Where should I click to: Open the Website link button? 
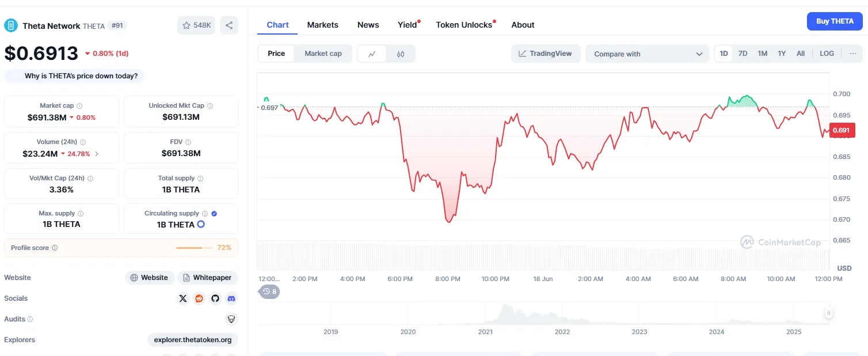click(x=150, y=278)
